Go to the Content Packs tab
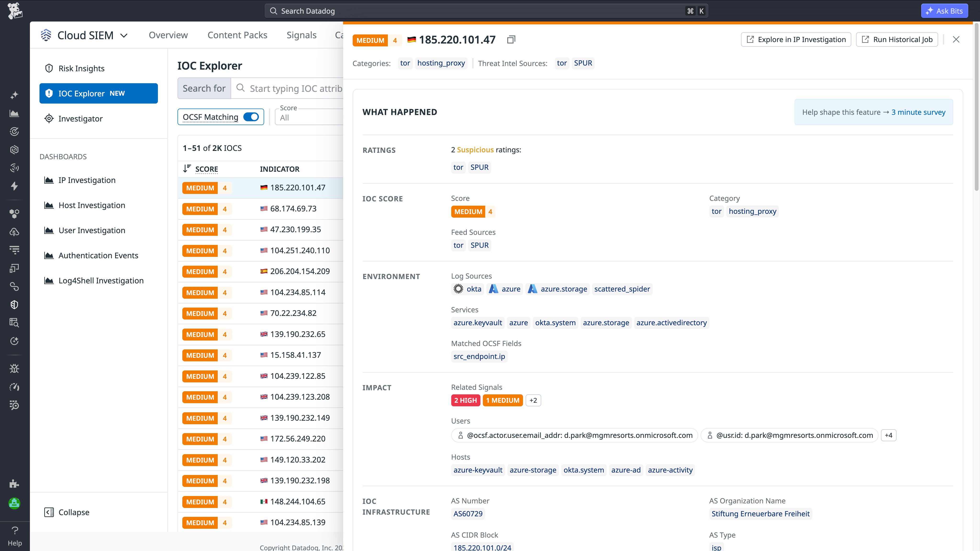This screenshot has height=551, width=980. point(237,35)
